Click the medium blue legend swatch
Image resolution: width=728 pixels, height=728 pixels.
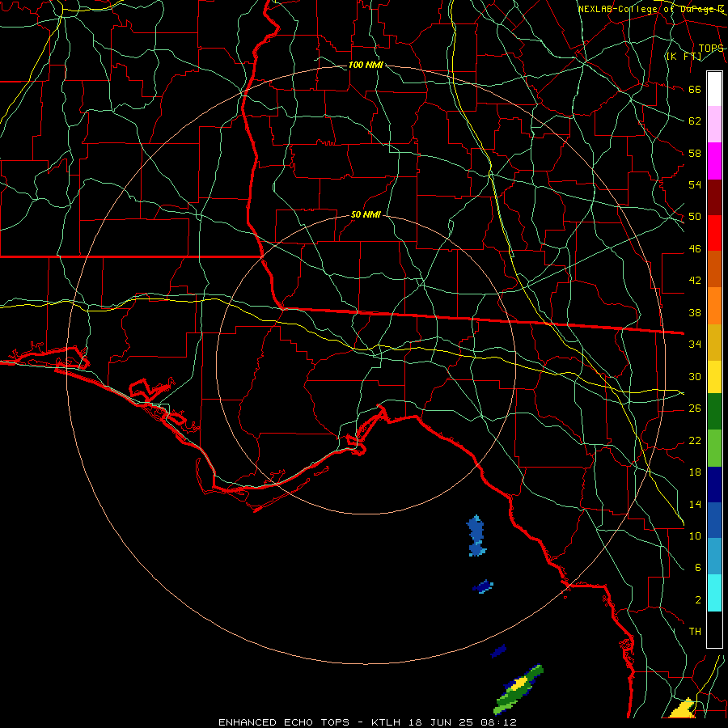pos(714,520)
